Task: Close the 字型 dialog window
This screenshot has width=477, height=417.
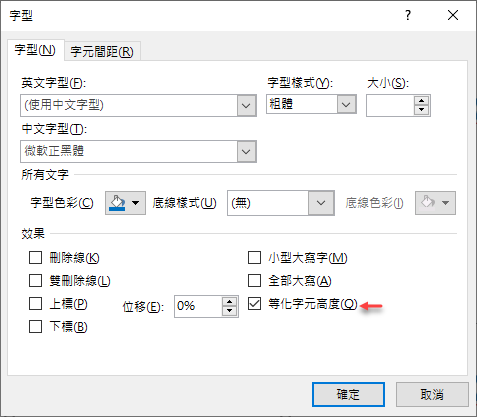Action: click(x=453, y=15)
